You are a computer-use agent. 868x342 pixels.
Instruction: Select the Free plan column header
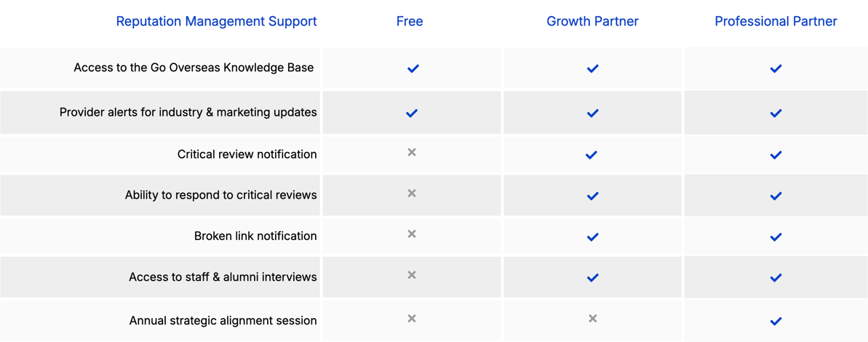410,22
